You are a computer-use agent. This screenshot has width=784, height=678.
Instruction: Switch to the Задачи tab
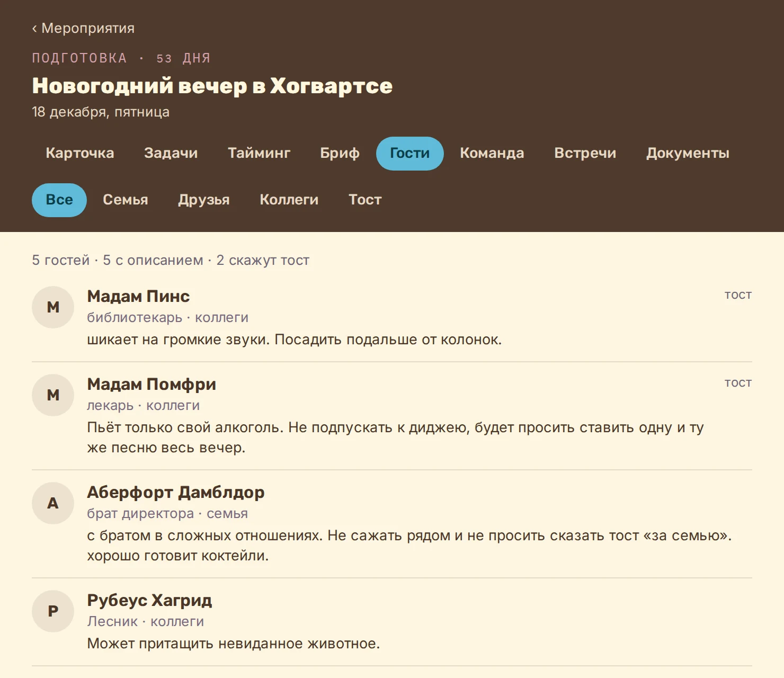pos(171,153)
